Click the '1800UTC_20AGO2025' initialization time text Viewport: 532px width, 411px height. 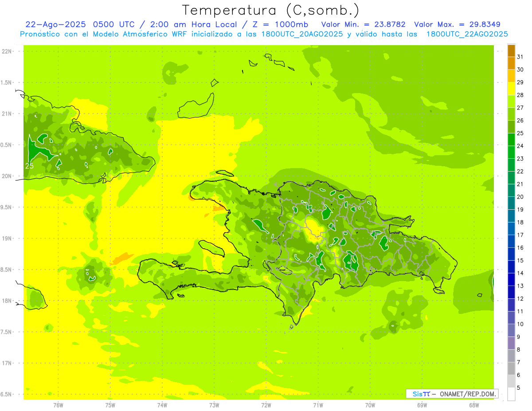[301, 34]
